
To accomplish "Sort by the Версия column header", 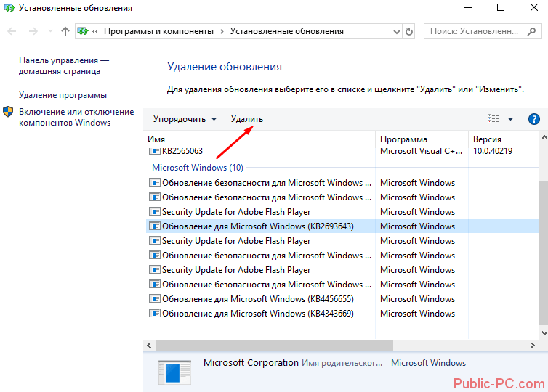I will (487, 139).
